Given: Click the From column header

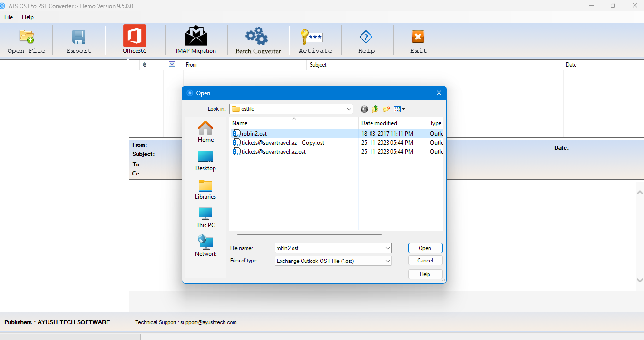Looking at the screenshot, I should (244, 65).
